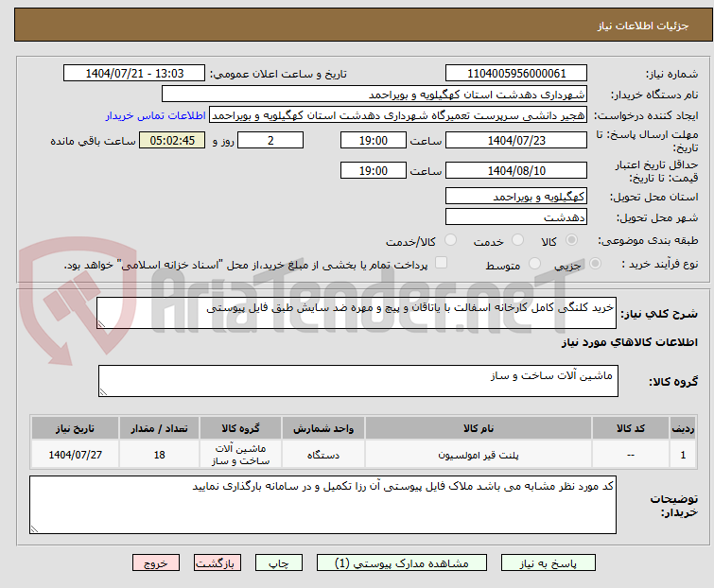Click the goods group ماشین آلات textarea
This screenshot has width=714, height=588.
click(358, 381)
